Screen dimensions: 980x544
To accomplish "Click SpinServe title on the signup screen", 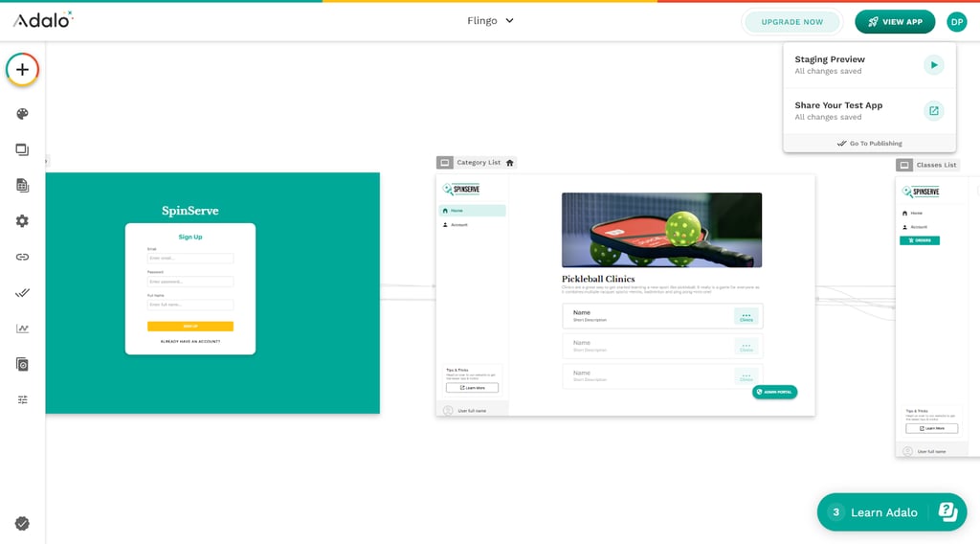I will (x=190, y=211).
